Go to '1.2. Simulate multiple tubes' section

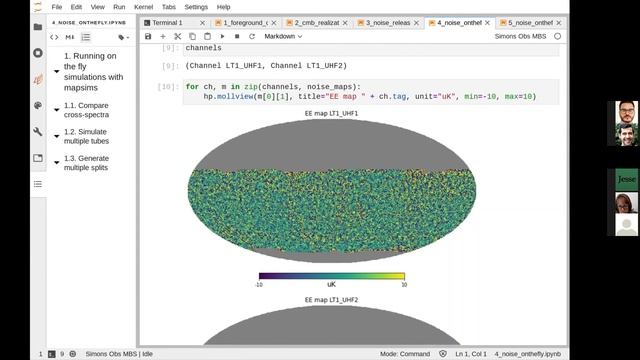click(x=87, y=136)
